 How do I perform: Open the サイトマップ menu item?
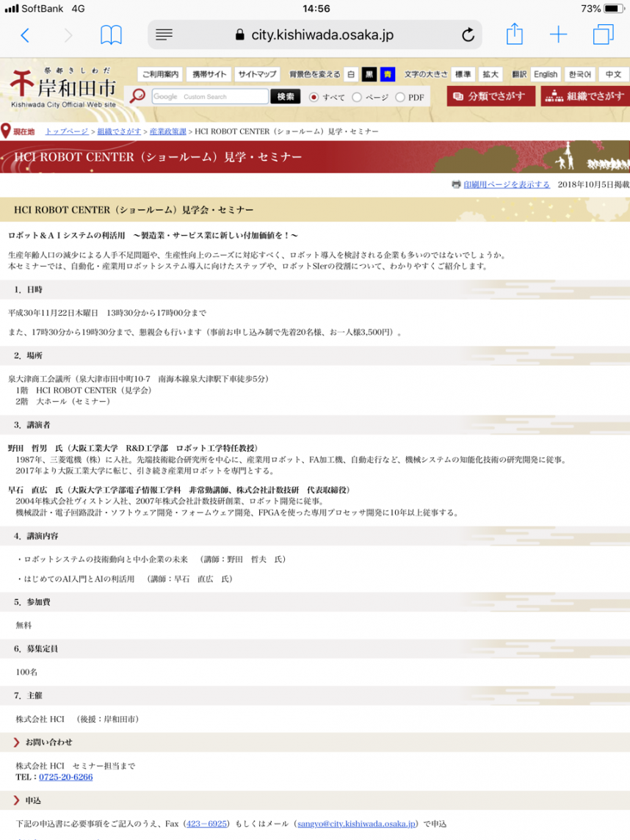coord(257,74)
